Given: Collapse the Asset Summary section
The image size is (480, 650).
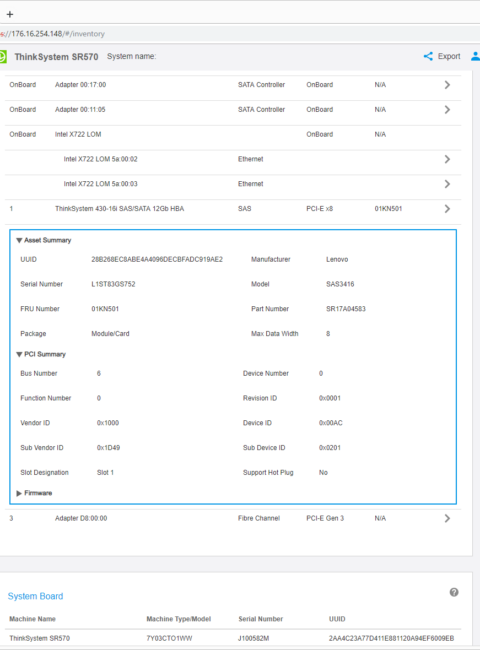Looking at the screenshot, I should 44,240.
